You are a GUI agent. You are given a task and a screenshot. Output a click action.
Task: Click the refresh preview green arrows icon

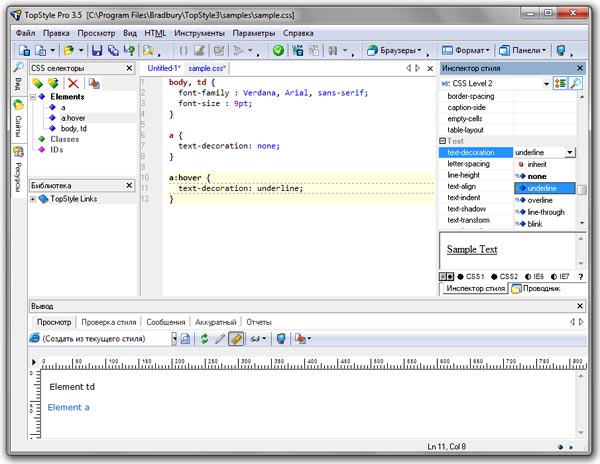tap(204, 339)
